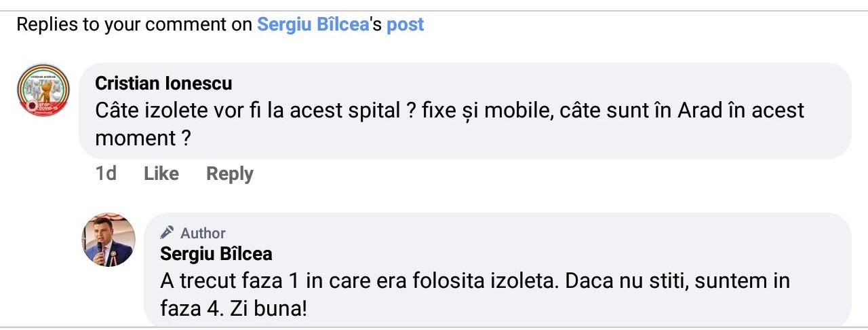Like Cristian Ionescu's comment
The height and width of the screenshot is (330, 868).
click(161, 174)
